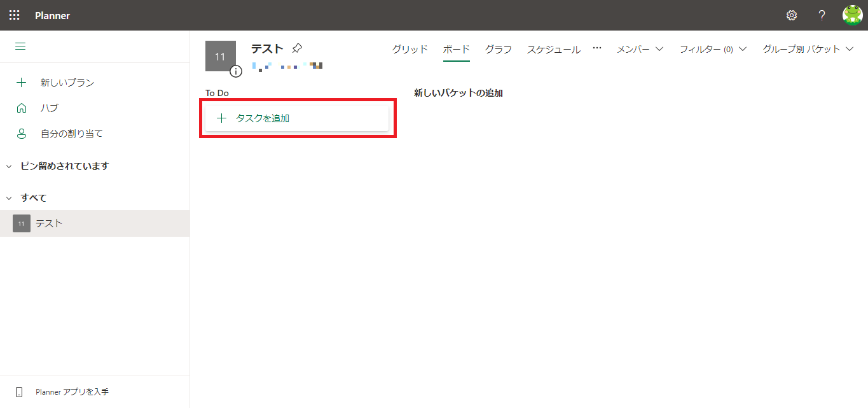Collapse the ピン留めされています section
The image size is (868, 408).
[9, 166]
